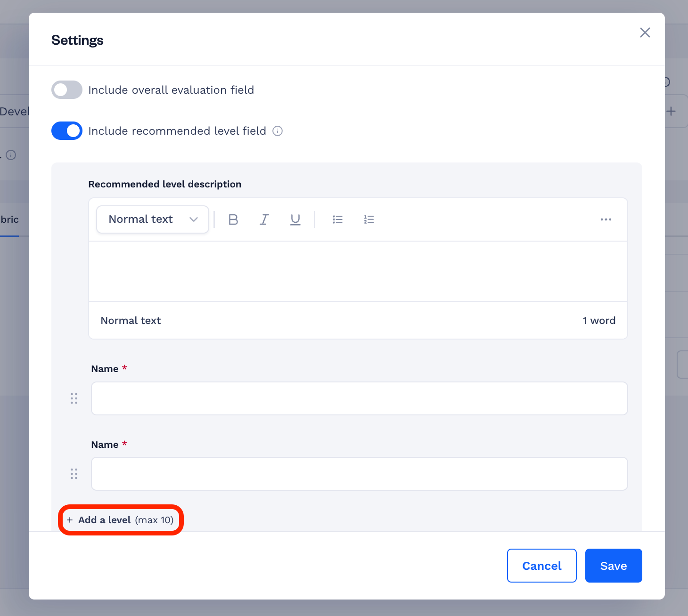Insert a bulleted list in the editor
The image size is (688, 616).
coord(337,219)
